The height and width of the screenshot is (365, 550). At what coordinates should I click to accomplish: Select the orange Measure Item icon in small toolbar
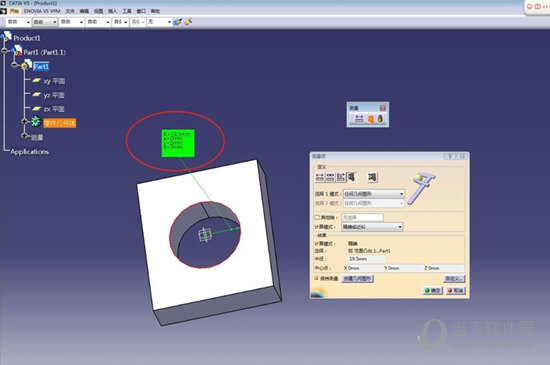370,119
